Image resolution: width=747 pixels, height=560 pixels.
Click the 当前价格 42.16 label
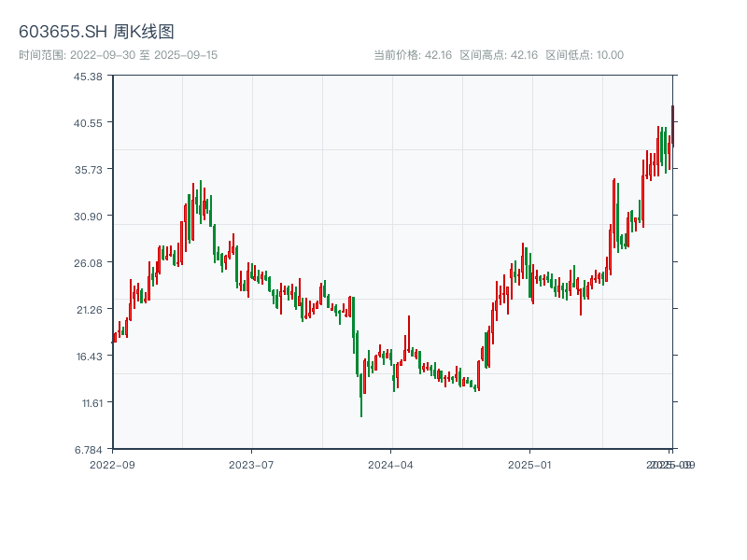[x=413, y=55]
